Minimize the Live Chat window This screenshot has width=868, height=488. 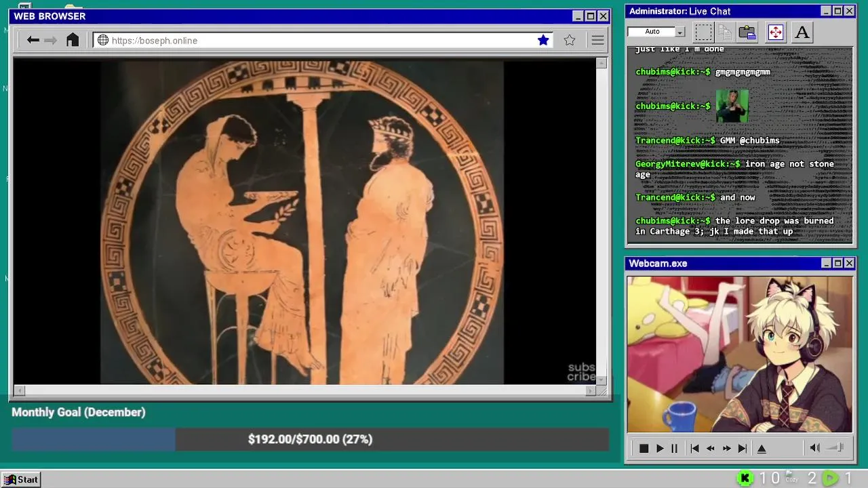click(x=826, y=11)
